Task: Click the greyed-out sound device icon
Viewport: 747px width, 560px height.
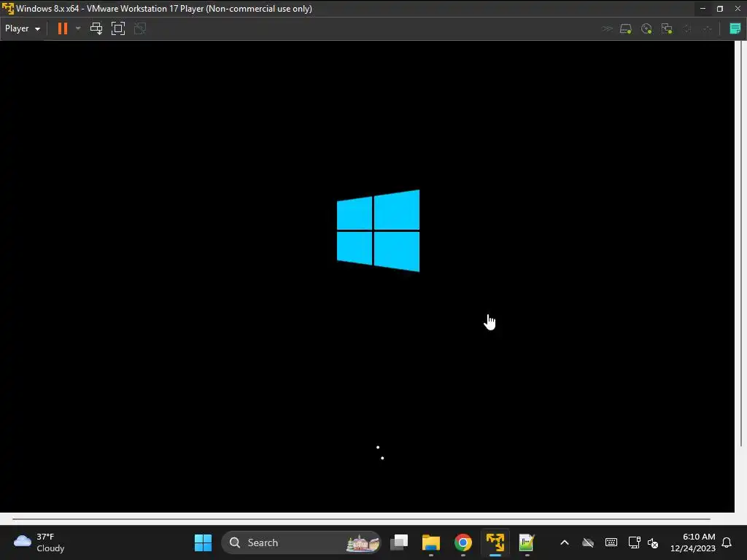Action: click(687, 29)
